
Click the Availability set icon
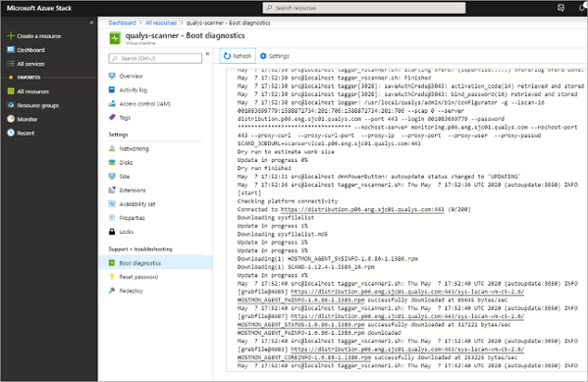point(112,203)
